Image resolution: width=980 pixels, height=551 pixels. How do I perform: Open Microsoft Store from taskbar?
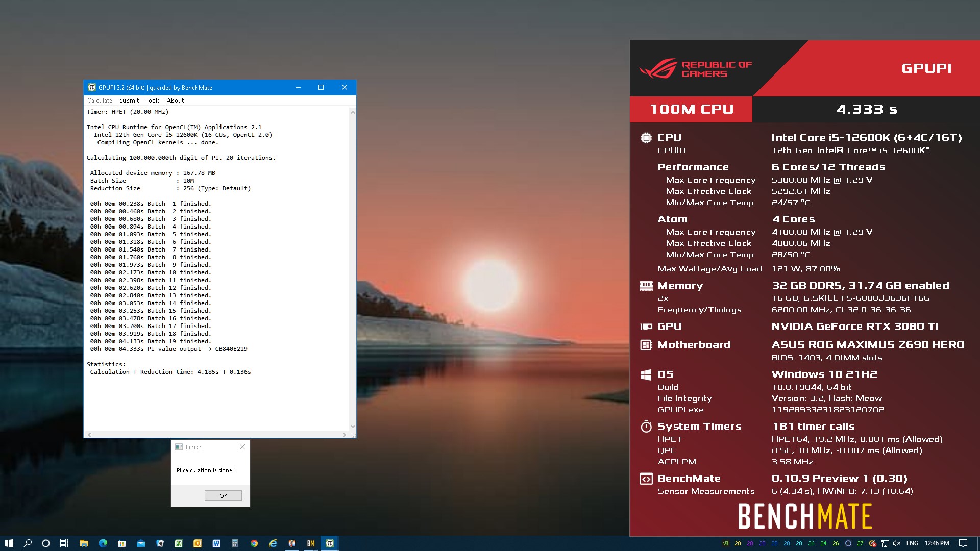click(x=121, y=543)
